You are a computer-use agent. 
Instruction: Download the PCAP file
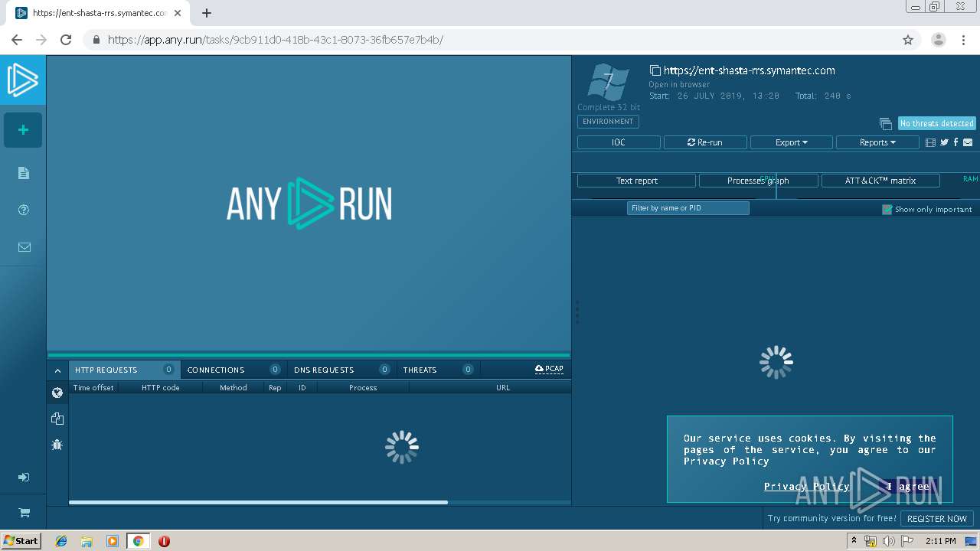(x=549, y=369)
